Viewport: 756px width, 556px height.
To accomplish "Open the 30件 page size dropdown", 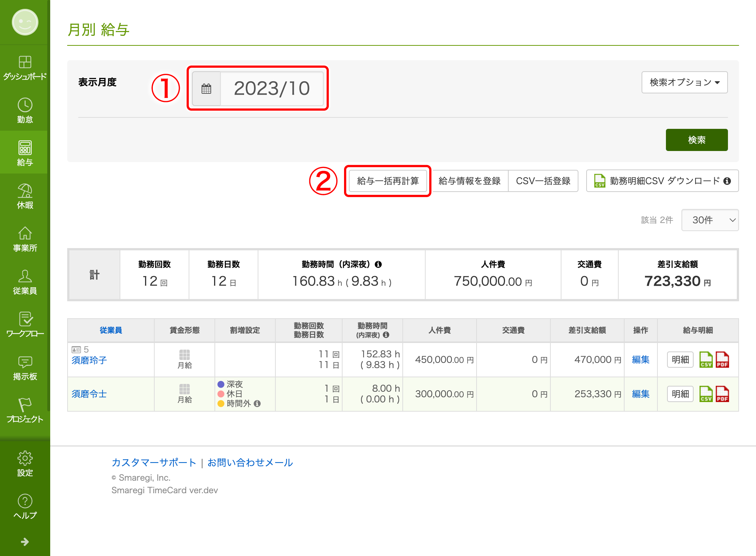I will point(710,220).
